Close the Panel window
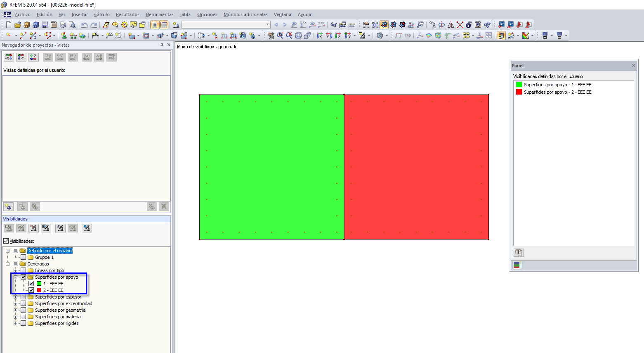The image size is (644, 353). pos(634,66)
